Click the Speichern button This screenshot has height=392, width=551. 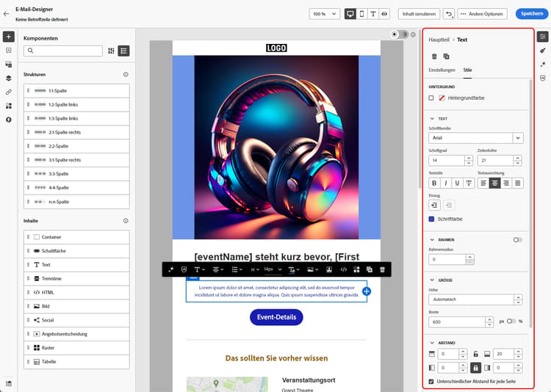tap(532, 14)
